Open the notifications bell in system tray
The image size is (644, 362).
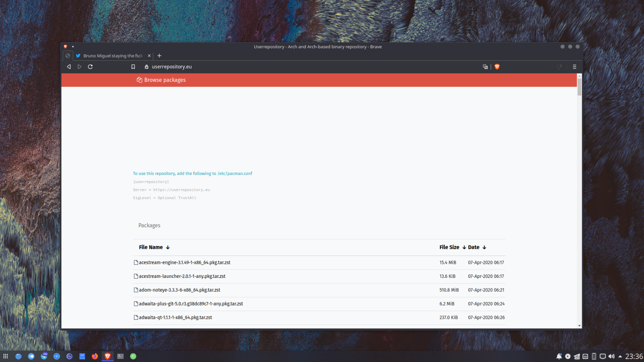pyautogui.click(x=559, y=356)
